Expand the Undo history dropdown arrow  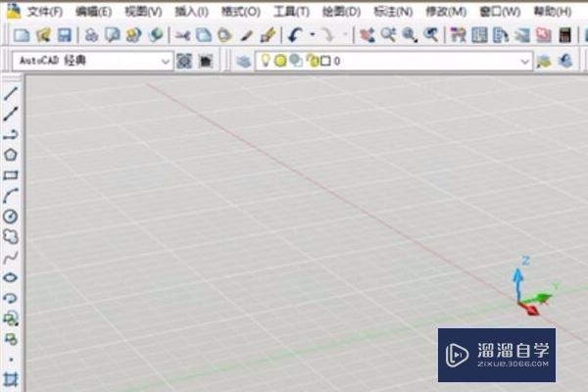(313, 35)
